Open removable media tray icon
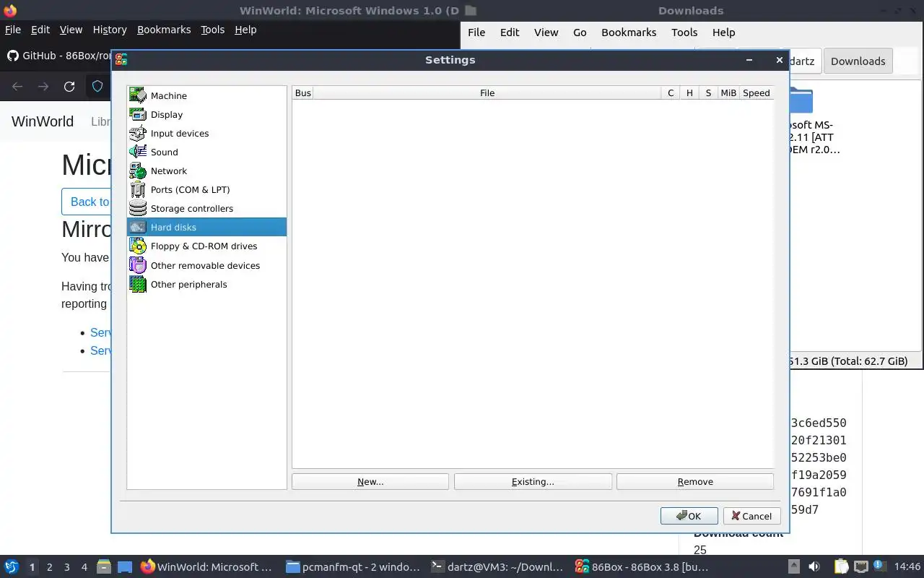The height and width of the screenshot is (578, 924). [793, 567]
